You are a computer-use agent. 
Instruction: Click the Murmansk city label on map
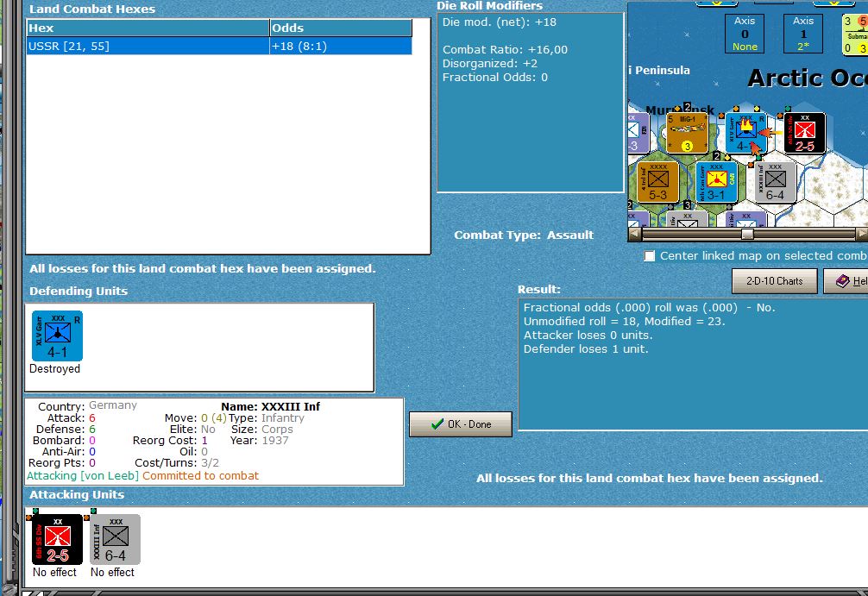tap(680, 110)
